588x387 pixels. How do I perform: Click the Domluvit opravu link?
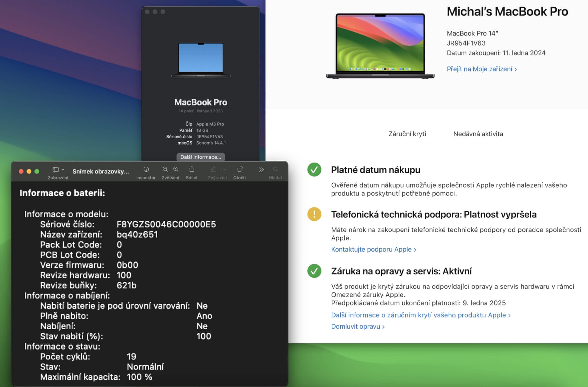pos(357,326)
